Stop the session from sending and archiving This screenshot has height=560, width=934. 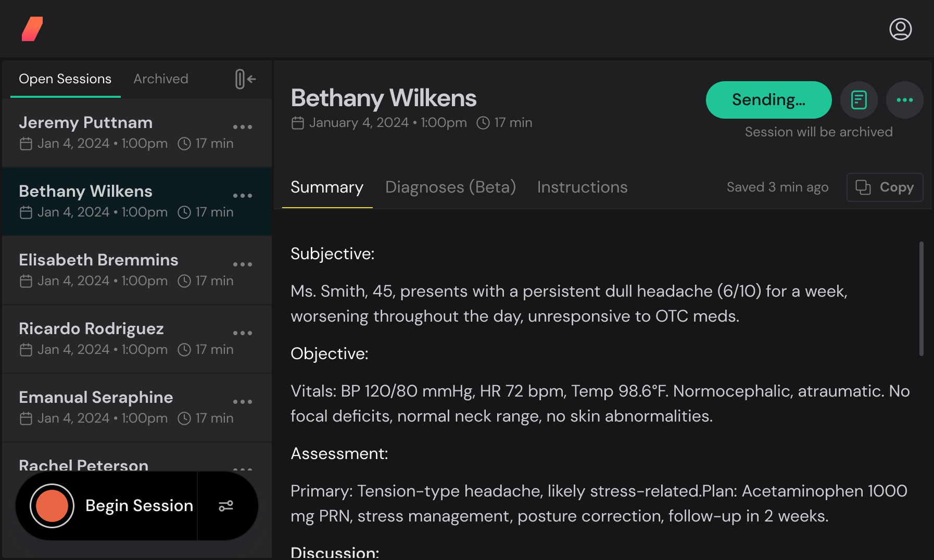769,99
